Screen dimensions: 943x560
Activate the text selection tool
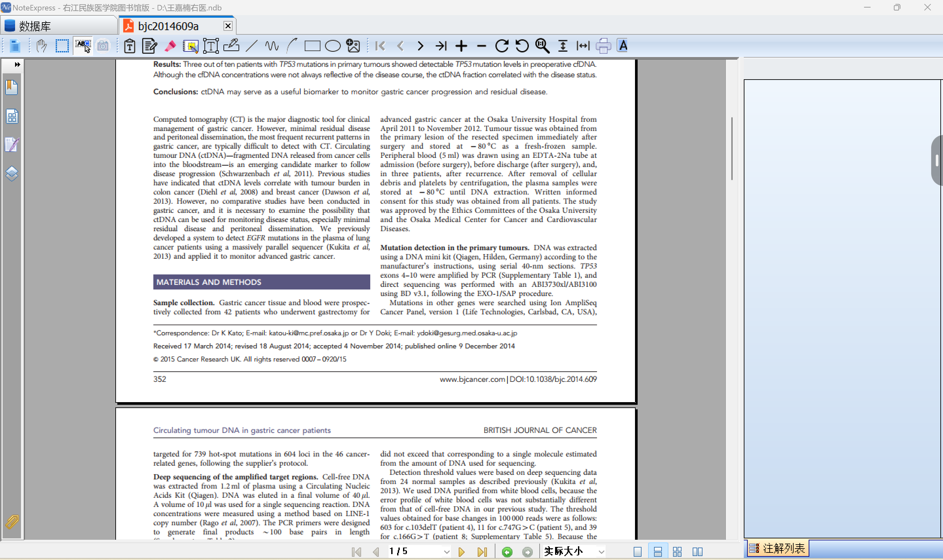pyautogui.click(x=83, y=46)
